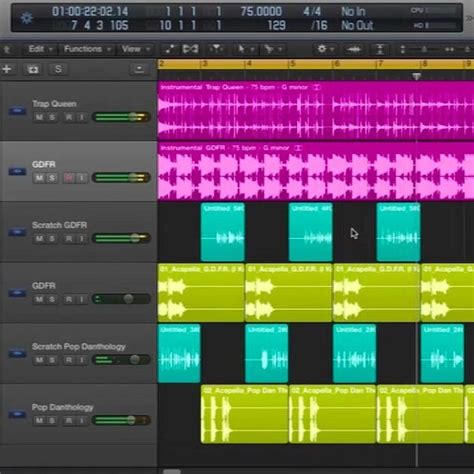
Task: Select the Scratch GDFR track name
Action: click(59, 225)
